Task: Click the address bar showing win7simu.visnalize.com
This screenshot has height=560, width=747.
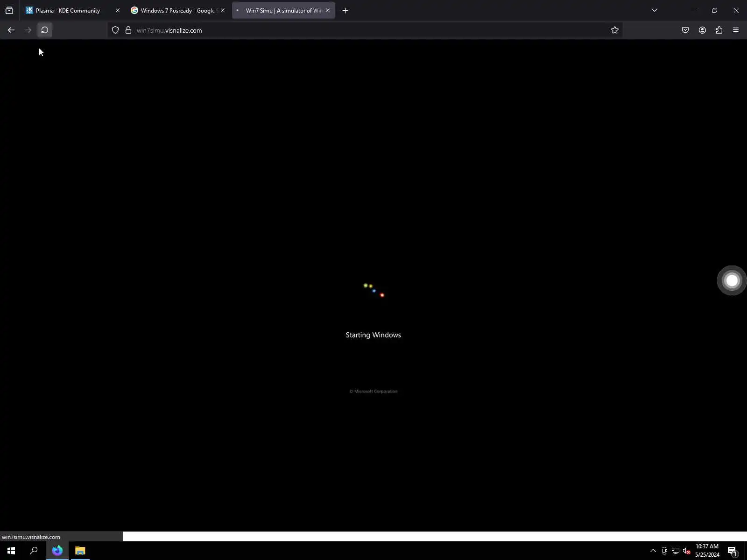Action: click(x=364, y=30)
